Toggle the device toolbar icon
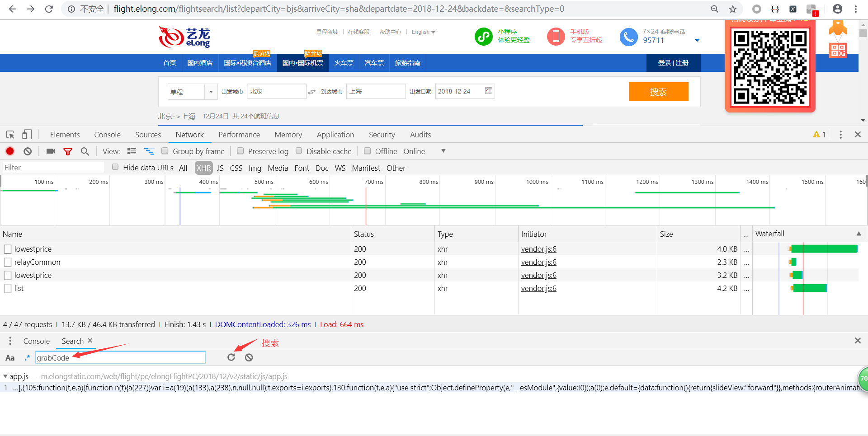868x436 pixels. 27,135
